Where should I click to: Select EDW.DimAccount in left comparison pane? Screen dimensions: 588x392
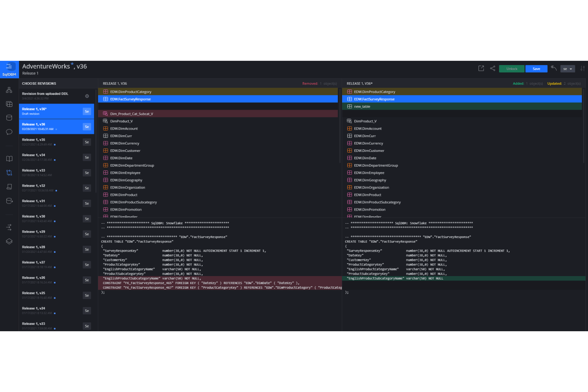click(x=218, y=128)
